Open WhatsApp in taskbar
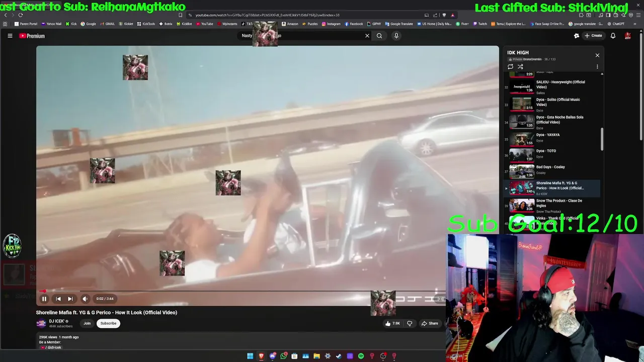The height and width of the screenshot is (362, 644). 283,356
